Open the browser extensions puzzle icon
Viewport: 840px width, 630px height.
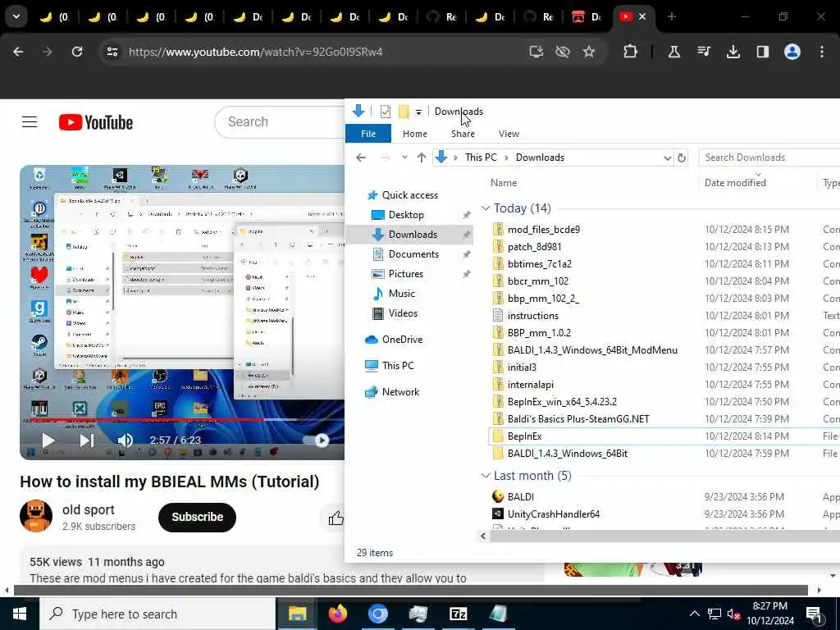click(x=631, y=52)
